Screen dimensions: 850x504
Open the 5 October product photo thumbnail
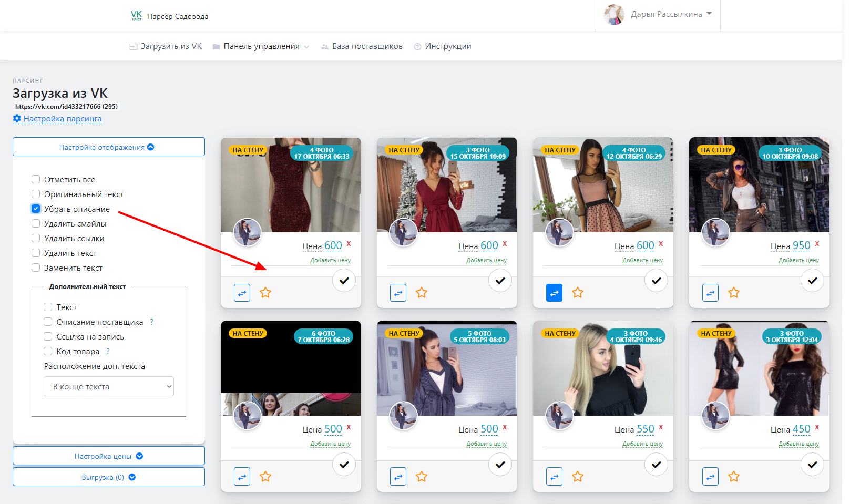(447, 368)
